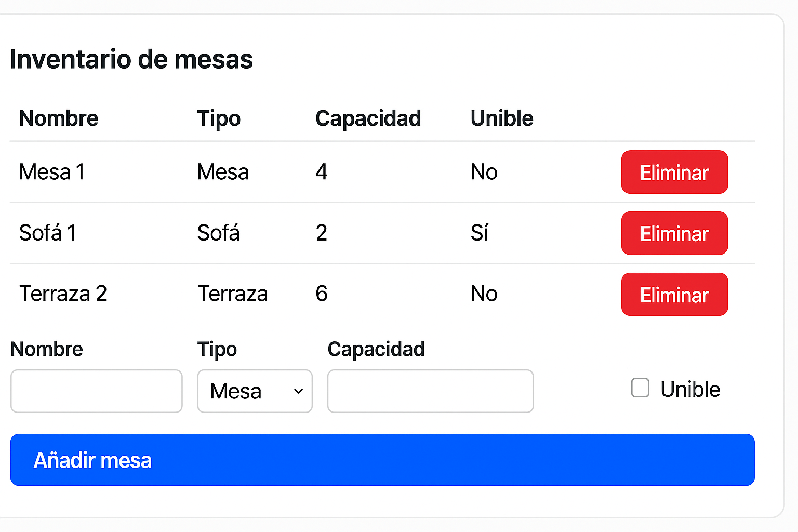Select the Capacidad column header
798x532 pixels.
pyautogui.click(x=368, y=118)
